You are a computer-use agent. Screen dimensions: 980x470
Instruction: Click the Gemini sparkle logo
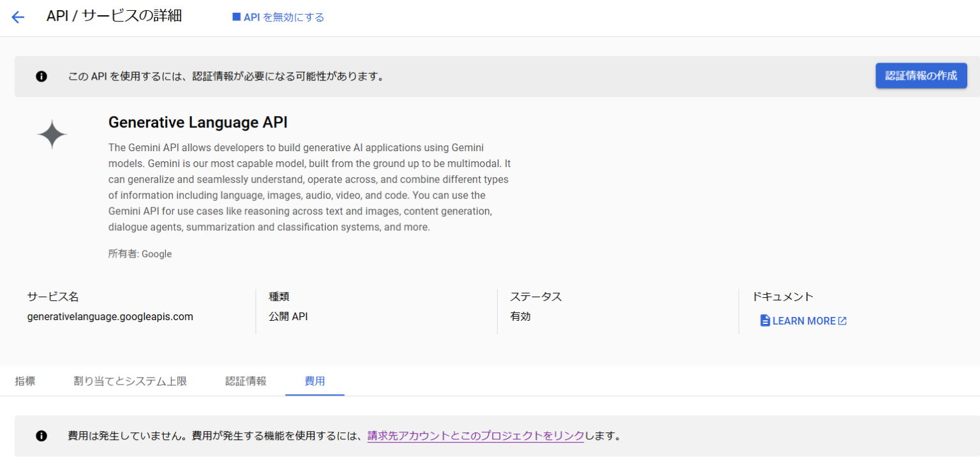52,133
